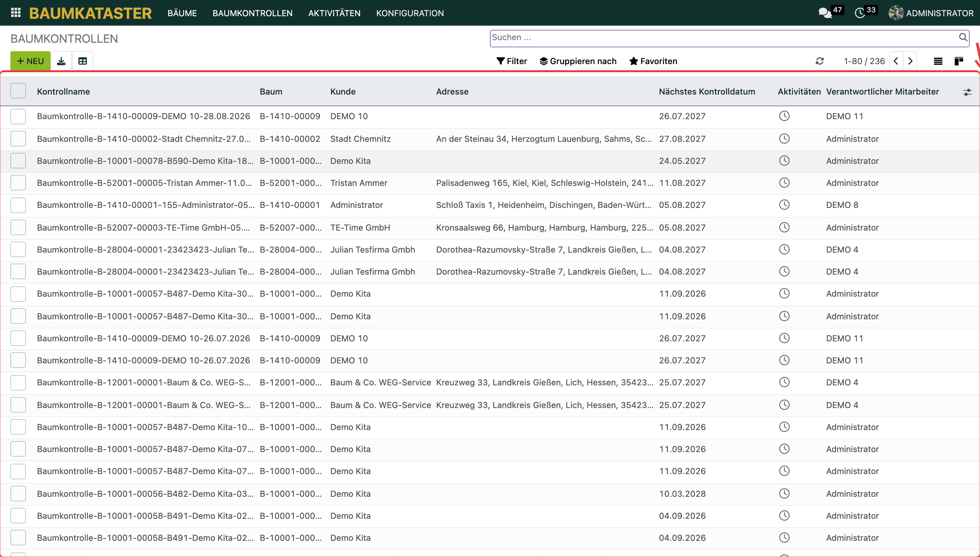Viewport: 980px width, 557px height.
Task: Toggle the select-all checkbox in header
Action: point(18,91)
